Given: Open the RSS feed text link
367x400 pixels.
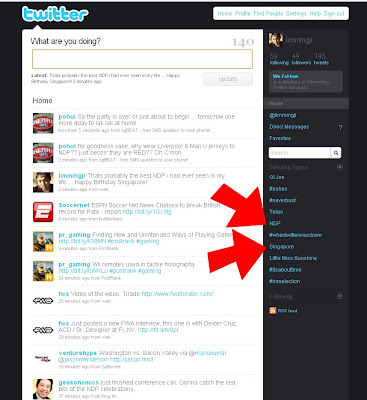Looking at the screenshot, I should [287, 311].
